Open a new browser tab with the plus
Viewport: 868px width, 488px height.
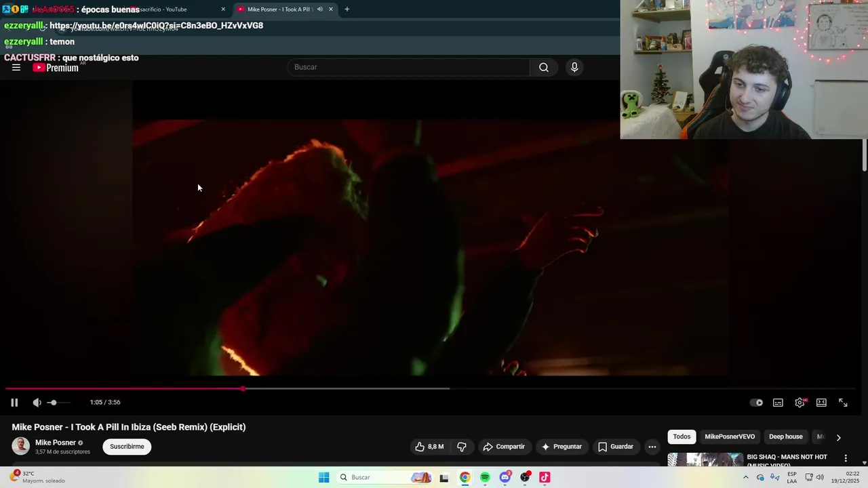coord(347,9)
